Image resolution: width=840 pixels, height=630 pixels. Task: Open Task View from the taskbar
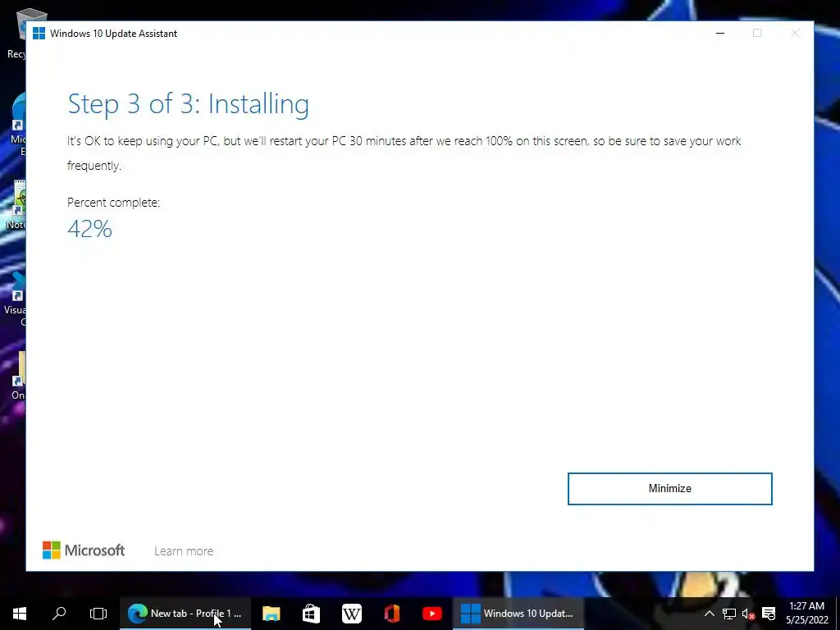pyautogui.click(x=98, y=614)
